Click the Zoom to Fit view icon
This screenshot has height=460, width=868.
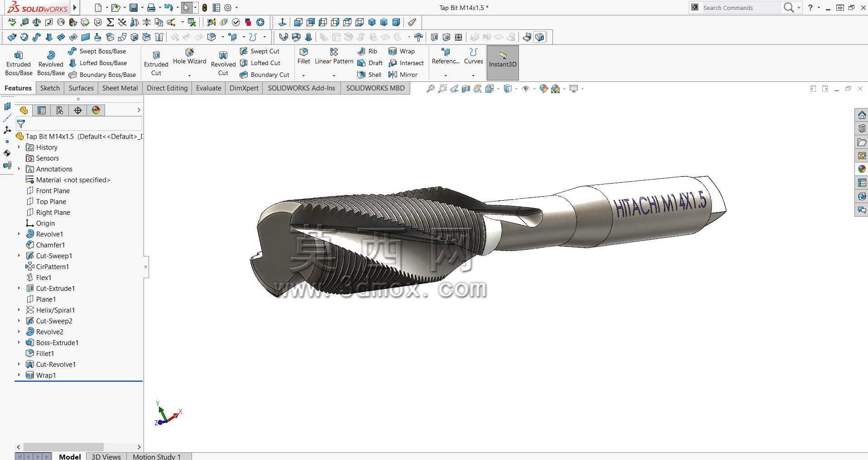point(430,89)
